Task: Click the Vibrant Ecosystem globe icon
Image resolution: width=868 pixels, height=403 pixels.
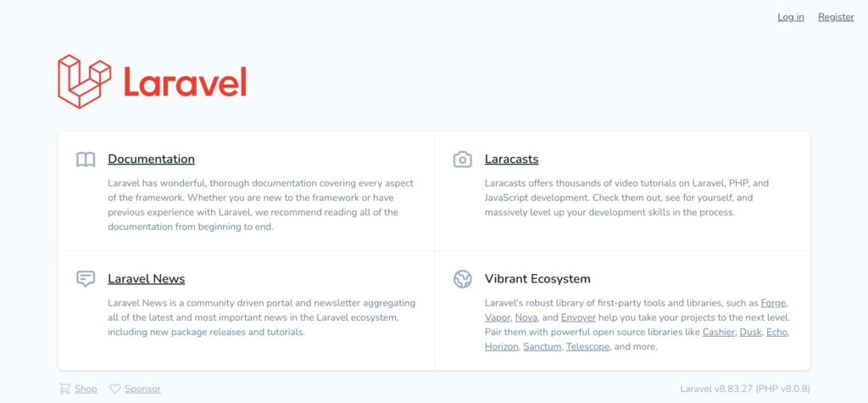Action: click(x=462, y=279)
